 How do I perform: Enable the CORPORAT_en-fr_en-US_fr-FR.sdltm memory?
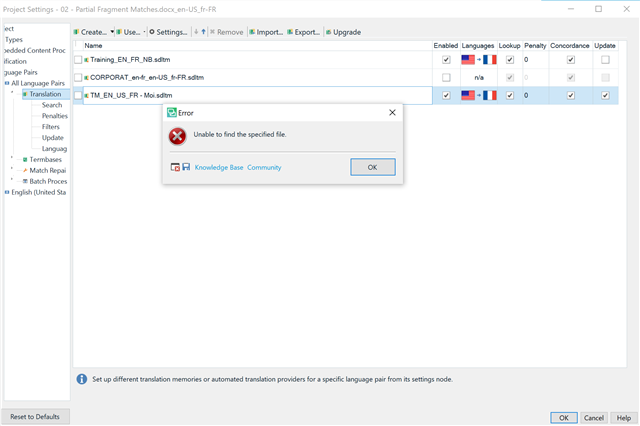point(446,78)
